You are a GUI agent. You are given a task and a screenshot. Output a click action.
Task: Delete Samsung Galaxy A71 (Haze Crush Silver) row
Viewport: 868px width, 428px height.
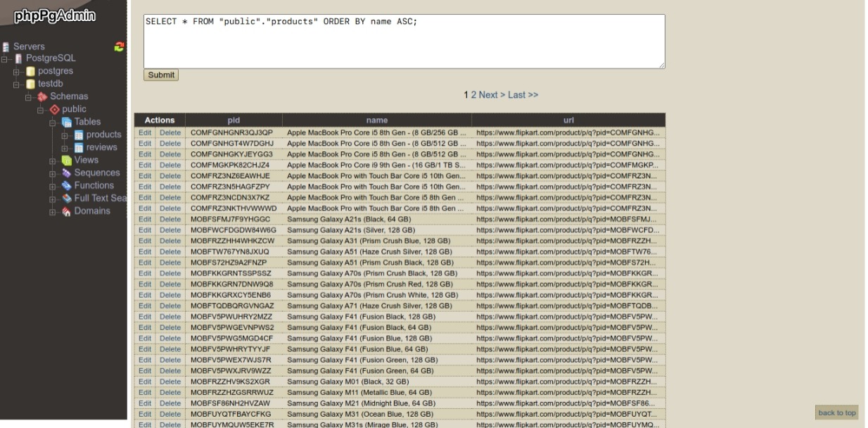click(x=170, y=306)
